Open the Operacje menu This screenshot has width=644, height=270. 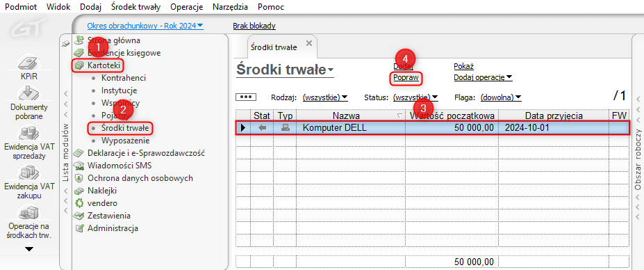click(x=186, y=6)
